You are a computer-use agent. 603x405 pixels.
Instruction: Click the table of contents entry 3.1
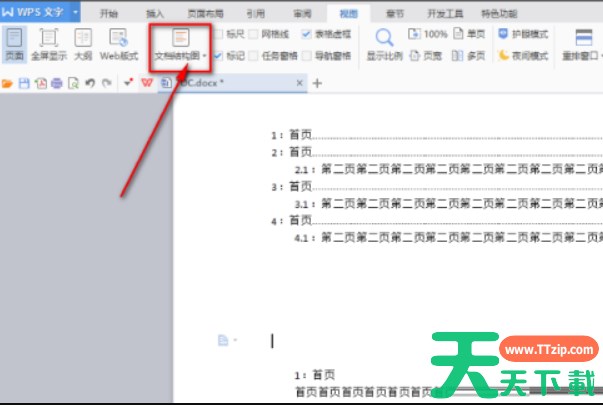click(305, 203)
